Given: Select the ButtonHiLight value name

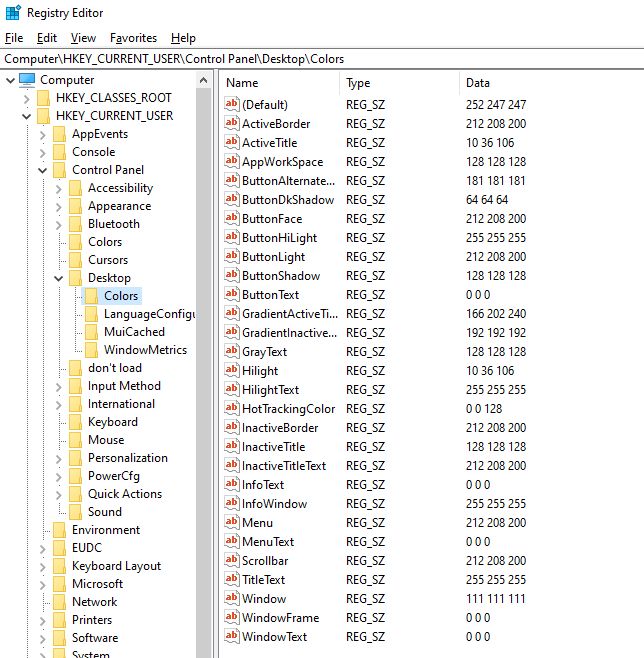Looking at the screenshot, I should (x=279, y=238).
